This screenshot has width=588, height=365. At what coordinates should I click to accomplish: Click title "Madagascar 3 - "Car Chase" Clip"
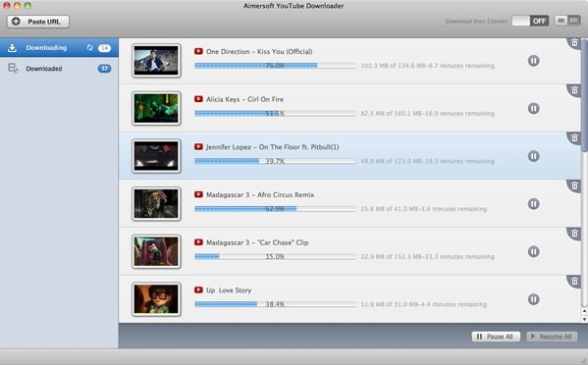pyautogui.click(x=257, y=242)
